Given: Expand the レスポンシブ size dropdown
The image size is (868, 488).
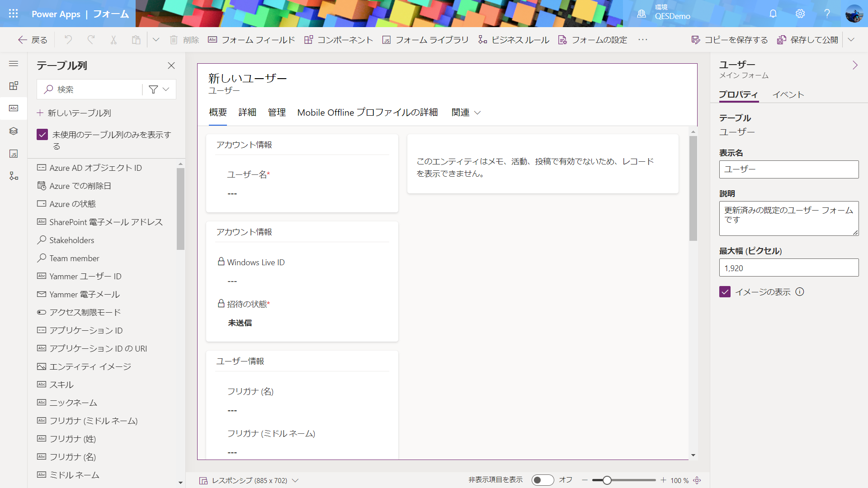Looking at the screenshot, I should [295, 480].
